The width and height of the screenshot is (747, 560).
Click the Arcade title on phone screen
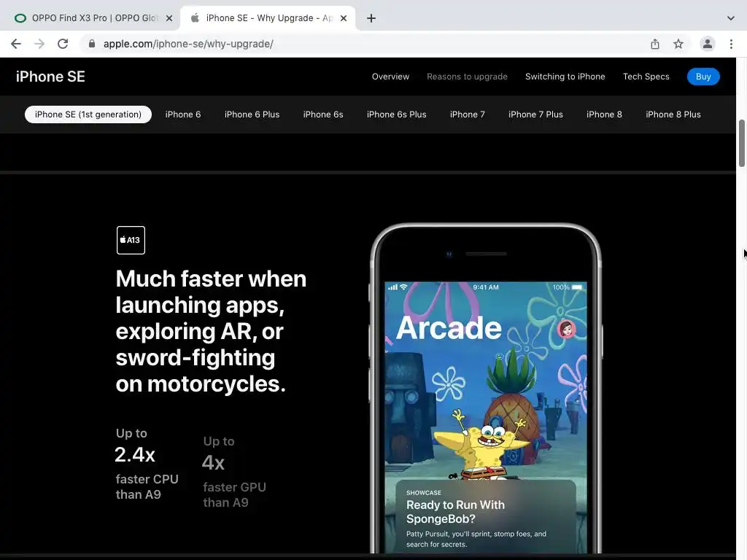pyautogui.click(x=449, y=328)
